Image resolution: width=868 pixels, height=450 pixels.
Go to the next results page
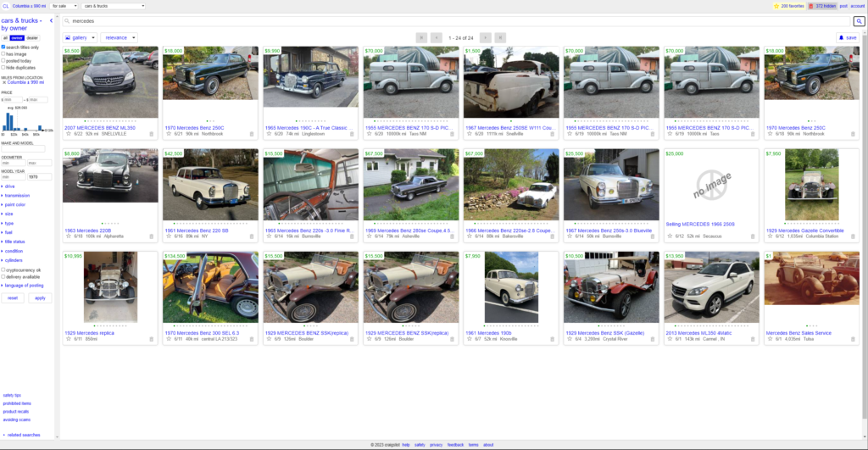[x=485, y=37]
